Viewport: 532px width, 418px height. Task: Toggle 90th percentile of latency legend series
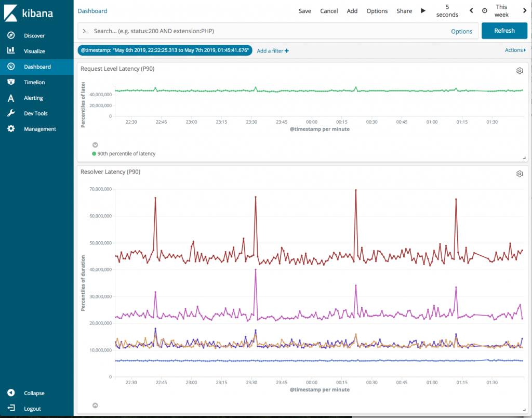[126, 154]
